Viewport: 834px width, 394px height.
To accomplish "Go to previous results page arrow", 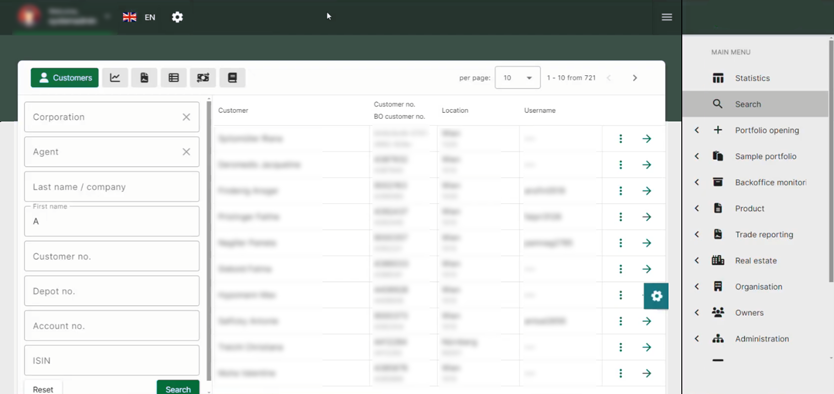I will click(x=609, y=78).
